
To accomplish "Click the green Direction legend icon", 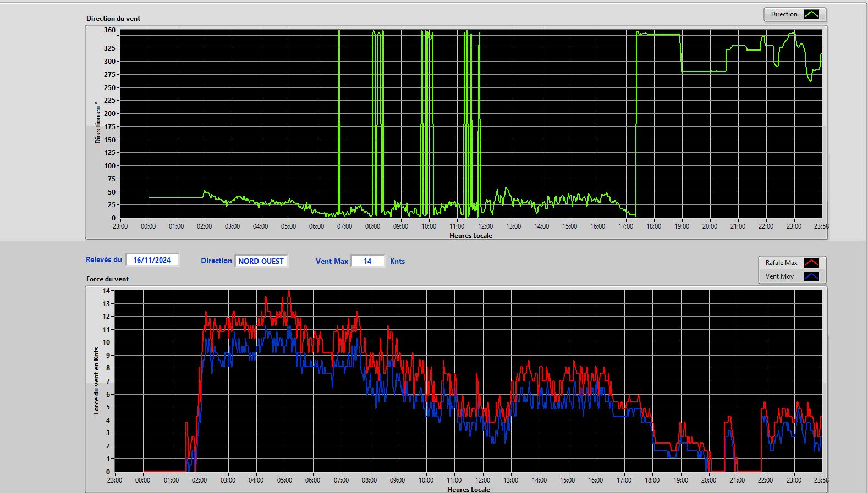I will [811, 14].
